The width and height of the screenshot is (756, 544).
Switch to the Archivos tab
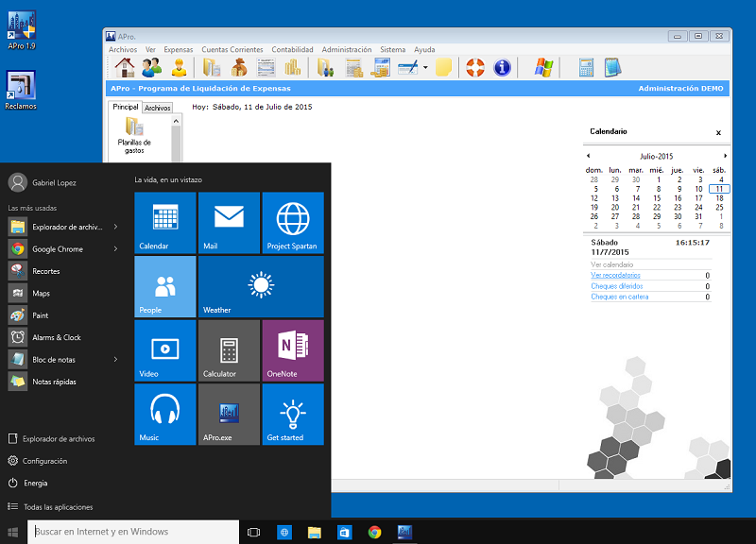pyautogui.click(x=158, y=108)
